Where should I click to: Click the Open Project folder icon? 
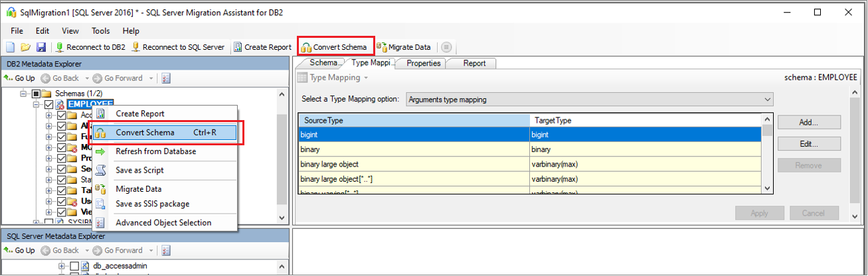click(25, 47)
